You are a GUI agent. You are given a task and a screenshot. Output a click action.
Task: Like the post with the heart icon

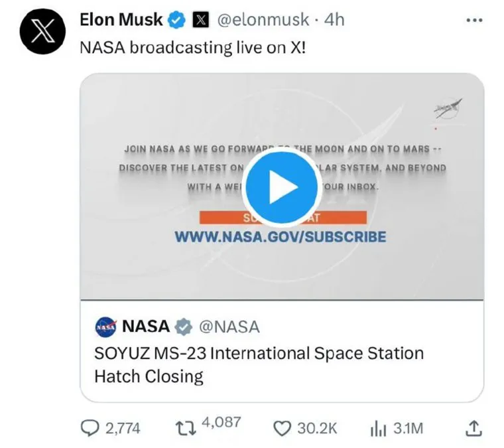tap(283, 429)
